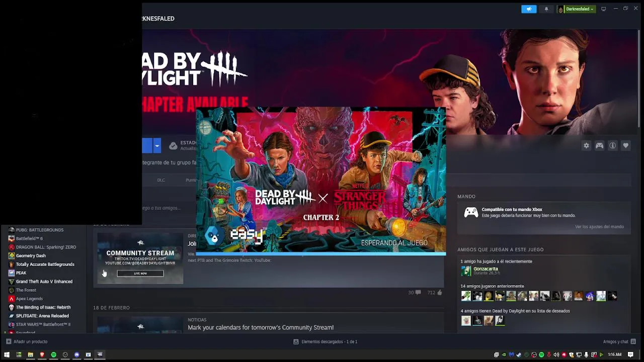
Task: Open Amigos y chat
Action: (x=619, y=341)
